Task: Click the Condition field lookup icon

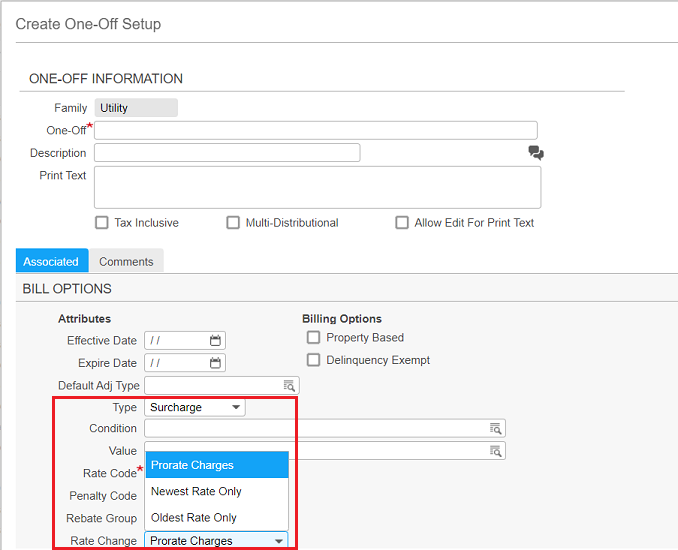Action: click(495, 428)
